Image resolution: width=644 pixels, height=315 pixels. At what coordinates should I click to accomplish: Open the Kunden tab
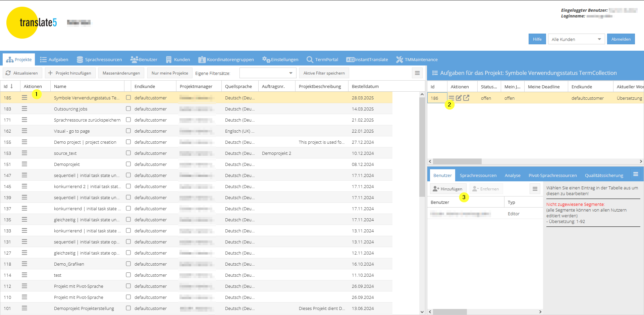(178, 59)
